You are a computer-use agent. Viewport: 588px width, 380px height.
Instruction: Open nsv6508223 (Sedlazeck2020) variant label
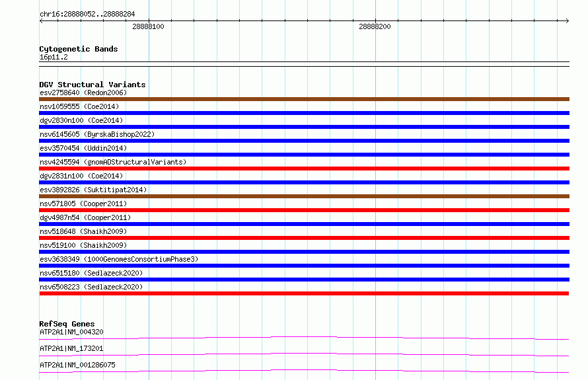click(91, 287)
